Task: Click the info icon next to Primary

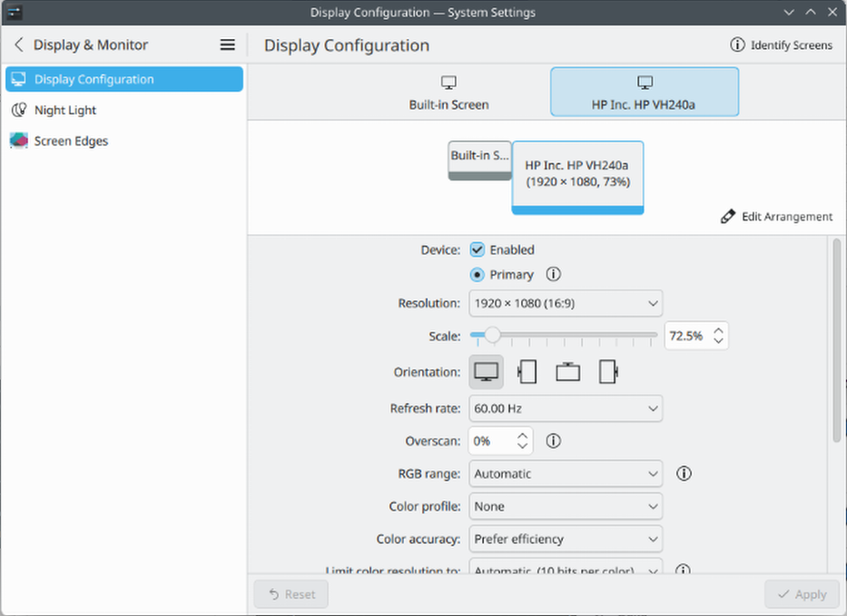Action: pos(553,274)
